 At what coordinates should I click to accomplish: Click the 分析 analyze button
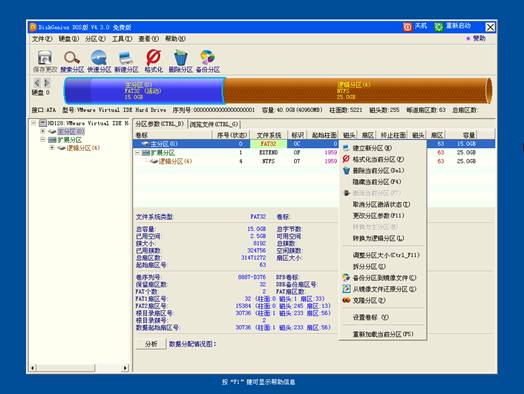(x=151, y=344)
